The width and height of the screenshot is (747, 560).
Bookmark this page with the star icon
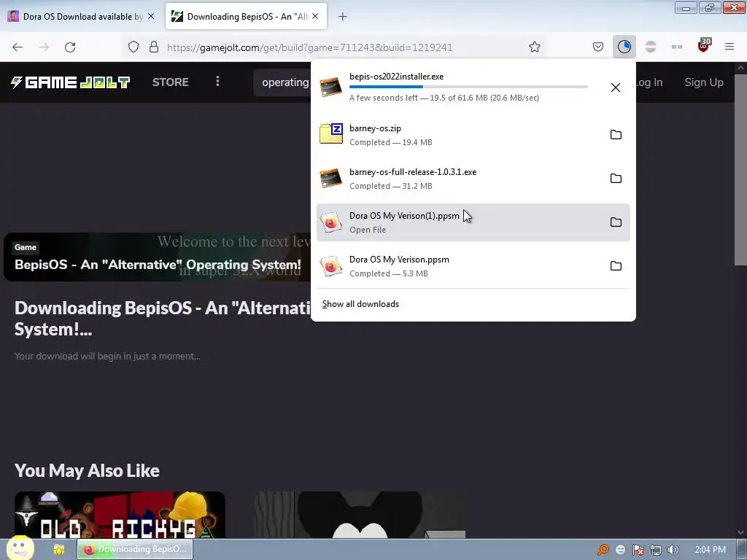pyautogui.click(x=535, y=47)
